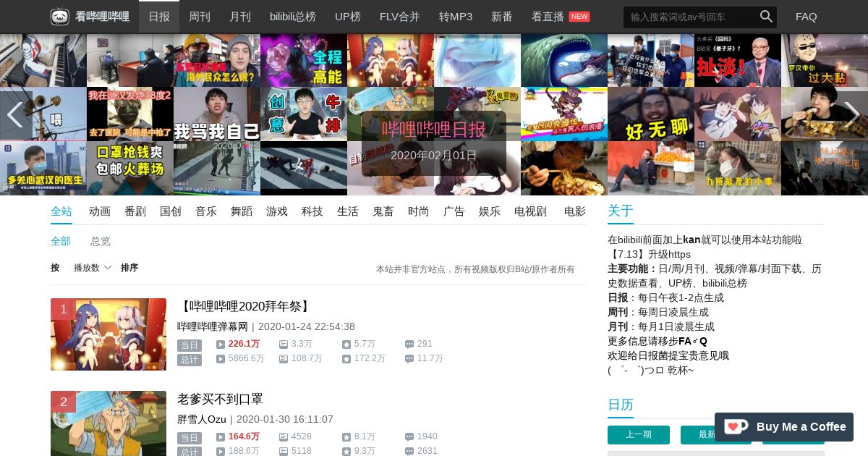Open video title 老爹买不到口罩

click(x=220, y=399)
